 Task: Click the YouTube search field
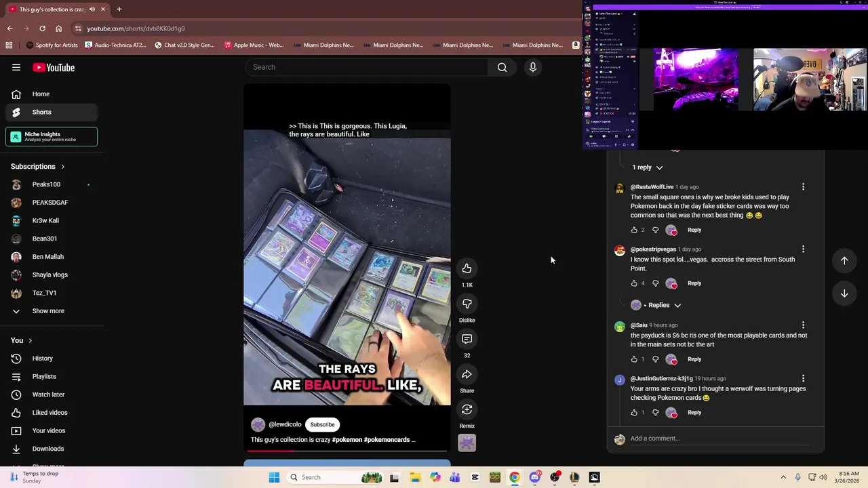(x=366, y=67)
